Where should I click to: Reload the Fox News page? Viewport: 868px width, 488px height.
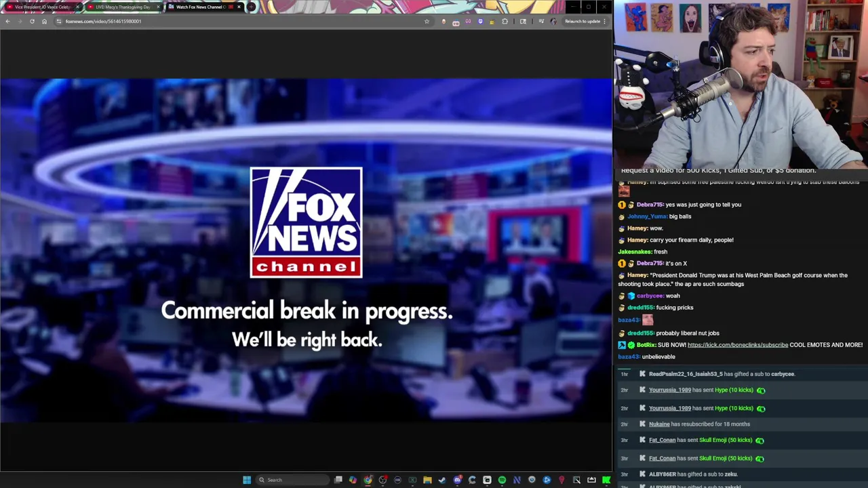[32, 21]
